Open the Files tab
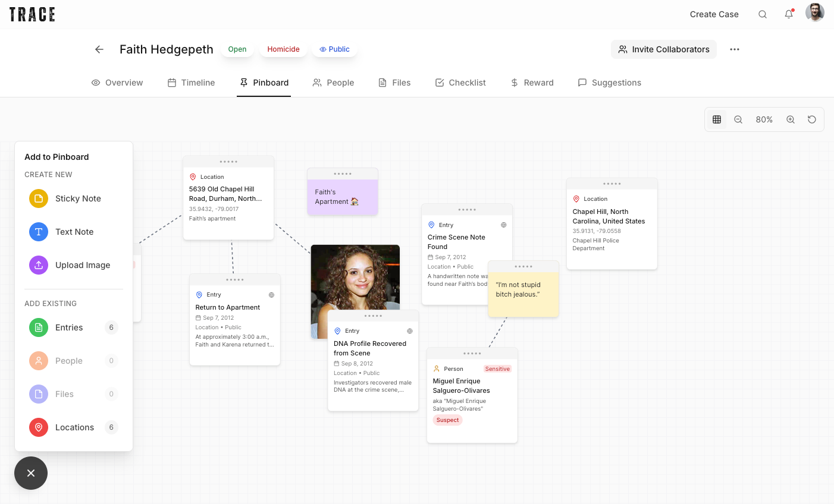The height and width of the screenshot is (504, 834). [x=394, y=83]
